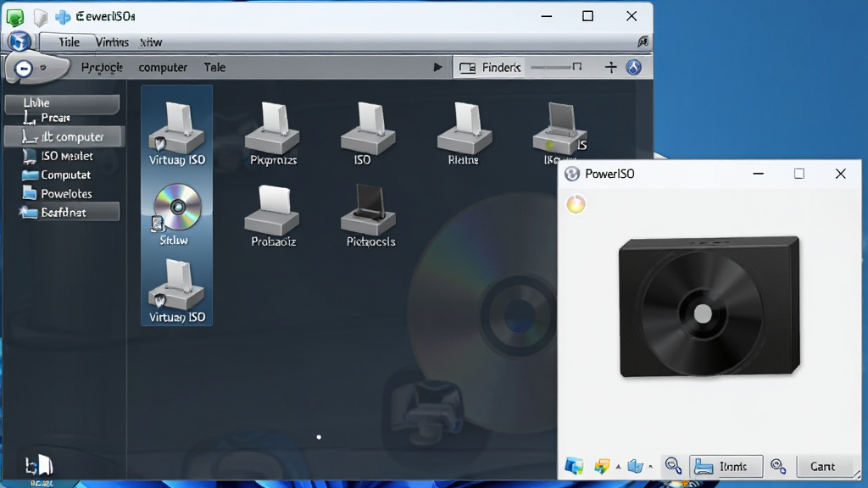Maximize the PowerISO window
The height and width of the screenshot is (488, 868).
click(x=799, y=174)
